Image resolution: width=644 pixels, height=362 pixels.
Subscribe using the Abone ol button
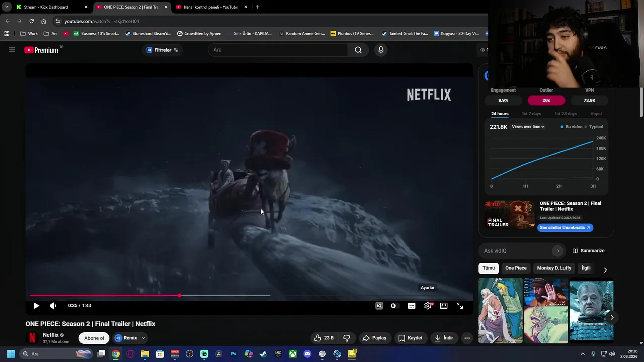[x=94, y=338]
